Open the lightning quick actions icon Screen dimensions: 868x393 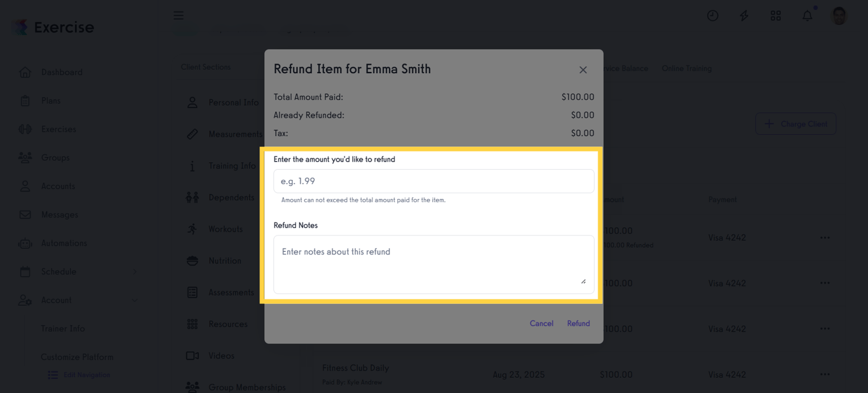(x=743, y=15)
